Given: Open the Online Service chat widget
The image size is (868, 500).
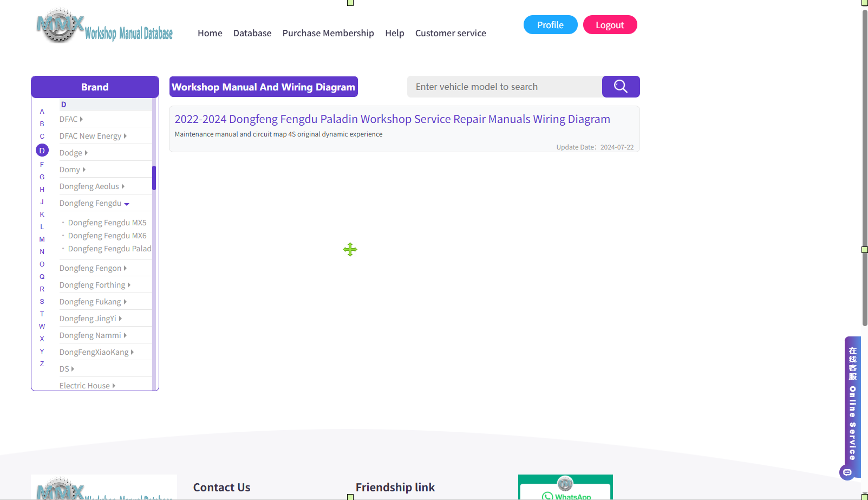Looking at the screenshot, I should pos(852,406).
